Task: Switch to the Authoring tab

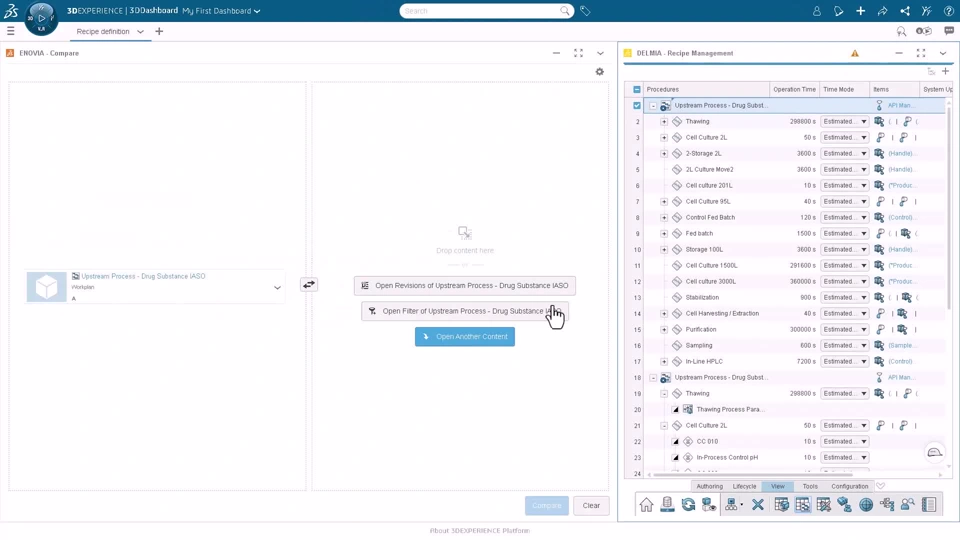Action: tap(710, 486)
